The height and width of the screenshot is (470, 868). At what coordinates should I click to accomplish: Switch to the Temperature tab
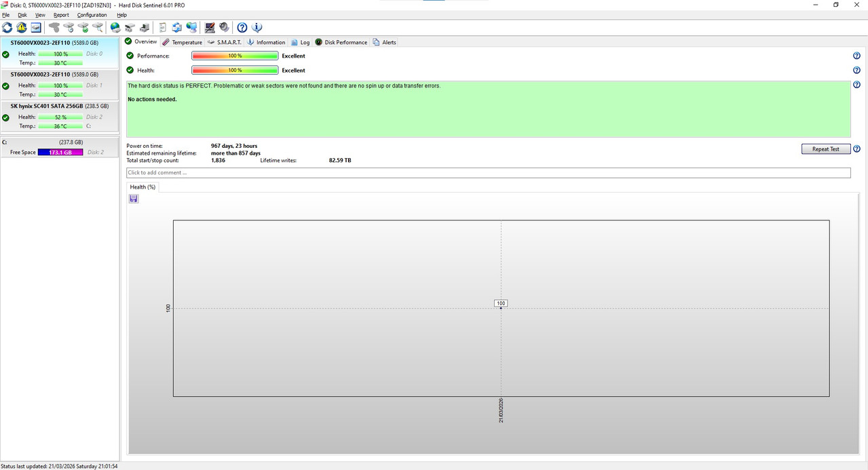pos(182,42)
